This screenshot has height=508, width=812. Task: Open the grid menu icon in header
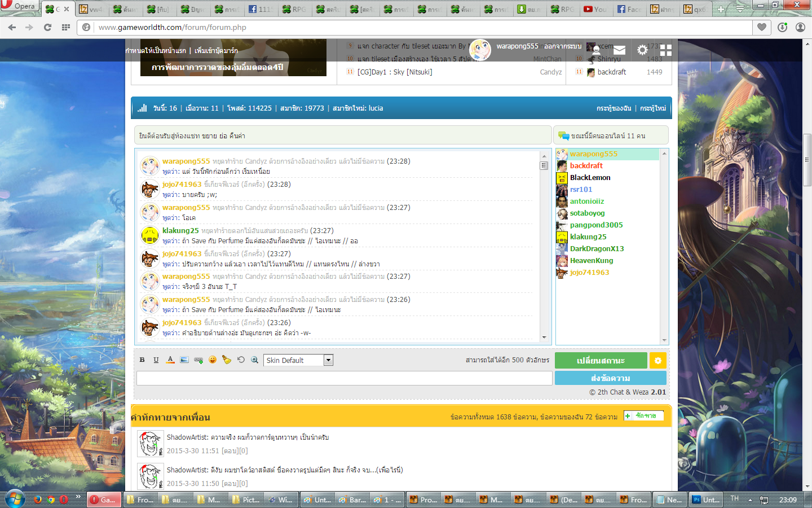pos(666,50)
